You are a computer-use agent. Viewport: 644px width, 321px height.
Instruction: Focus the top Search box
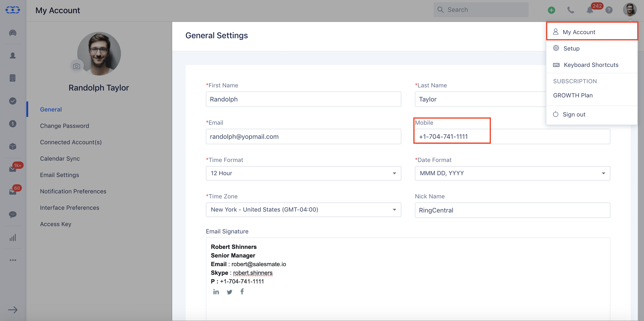click(x=481, y=10)
